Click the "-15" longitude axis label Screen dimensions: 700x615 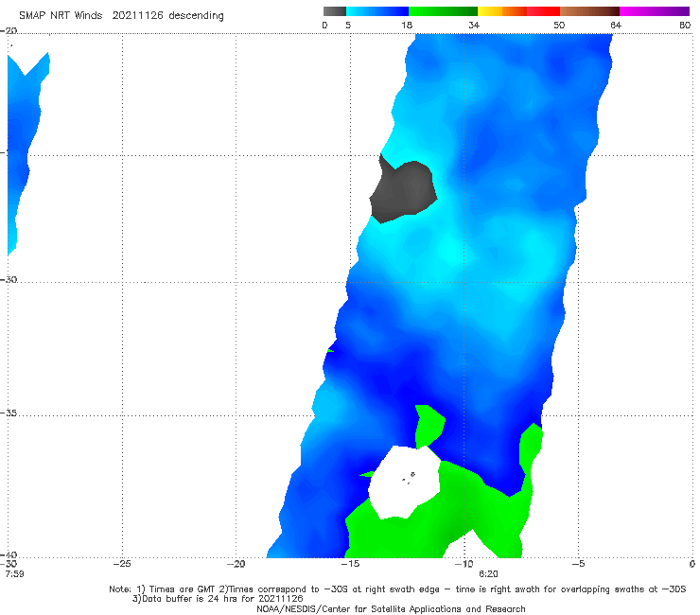(x=350, y=564)
